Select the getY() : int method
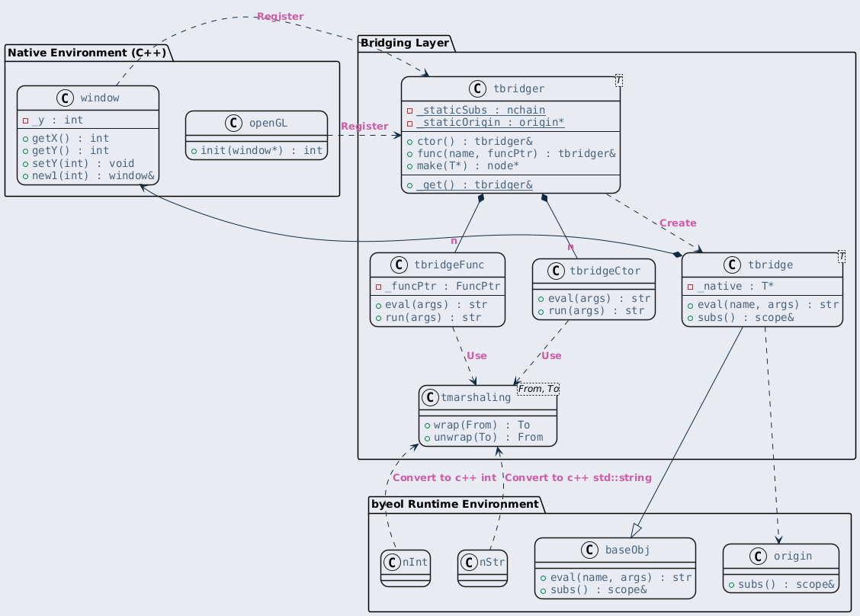The image size is (860, 616). [x=70, y=150]
